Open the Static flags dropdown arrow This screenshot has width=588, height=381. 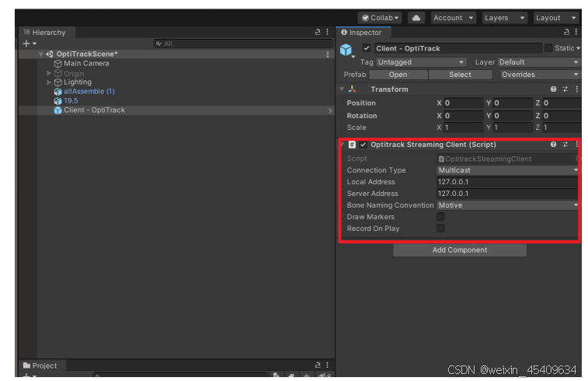578,48
